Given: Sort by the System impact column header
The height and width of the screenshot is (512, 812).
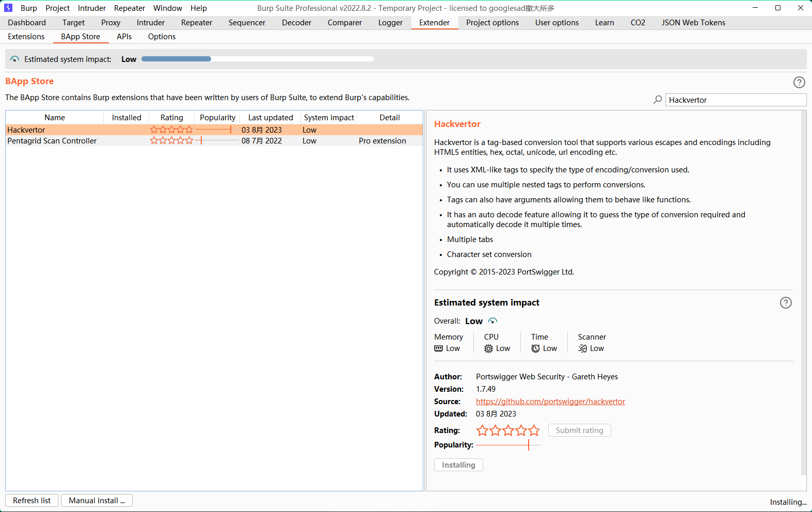Looking at the screenshot, I should click(329, 118).
